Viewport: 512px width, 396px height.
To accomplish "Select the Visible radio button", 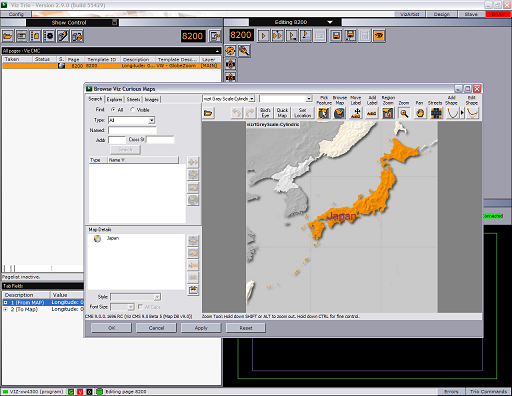I will click(133, 110).
